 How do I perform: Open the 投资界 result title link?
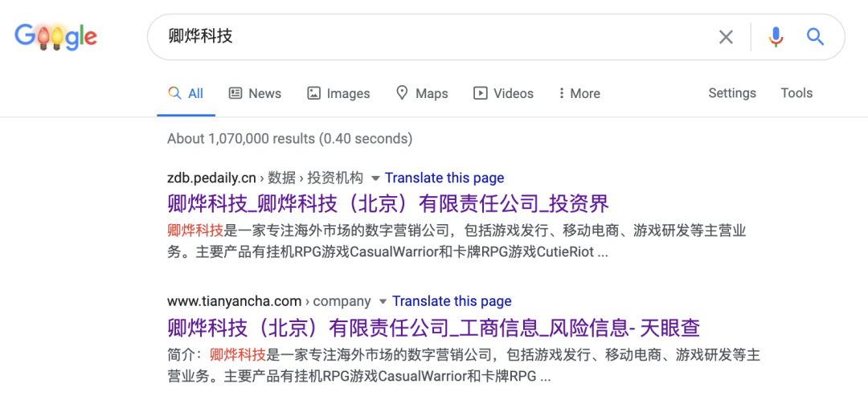point(388,204)
